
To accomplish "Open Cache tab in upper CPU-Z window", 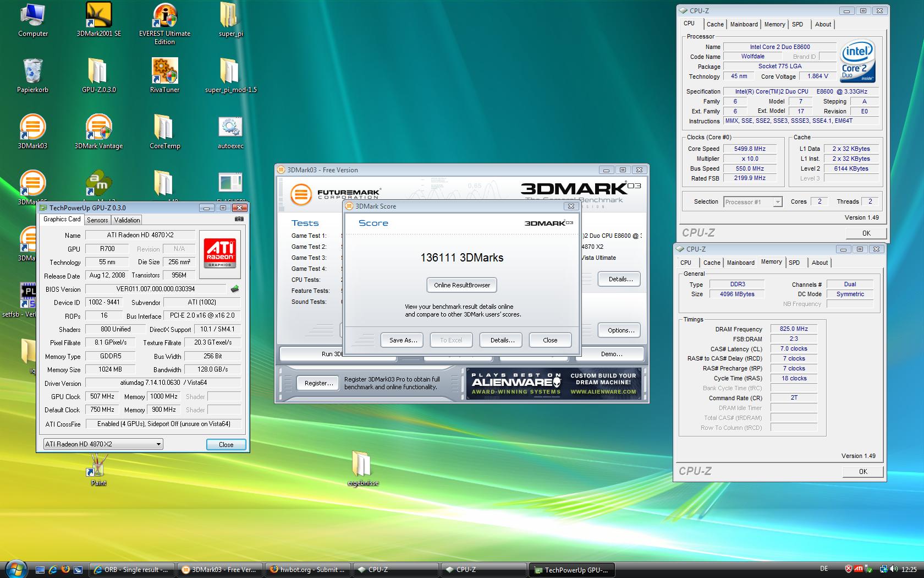I will click(x=715, y=24).
